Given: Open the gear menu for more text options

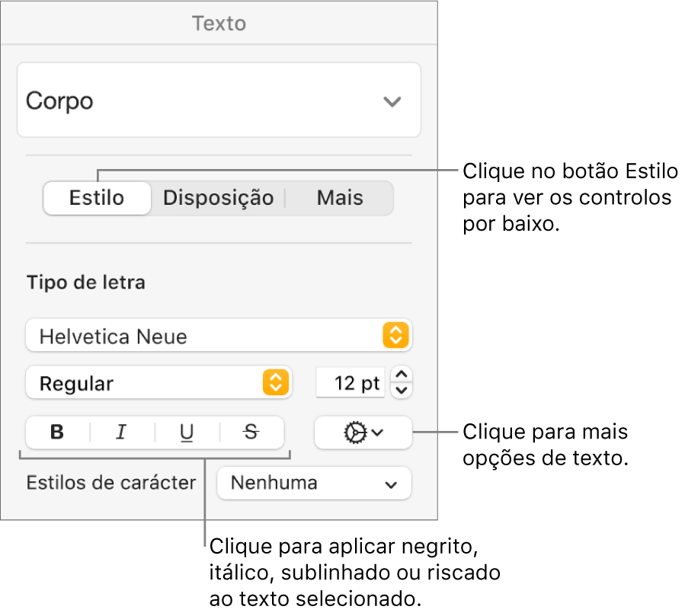Looking at the screenshot, I should [x=363, y=432].
